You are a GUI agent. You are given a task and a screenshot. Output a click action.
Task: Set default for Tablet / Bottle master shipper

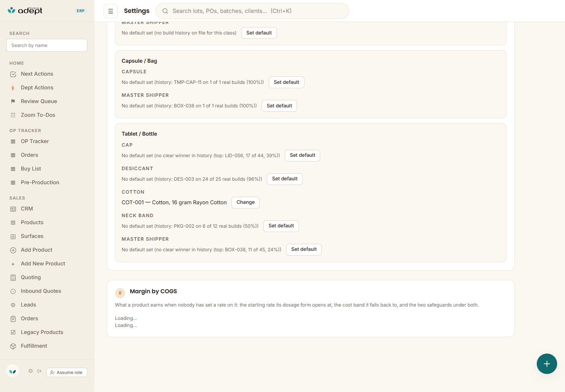[304, 249]
